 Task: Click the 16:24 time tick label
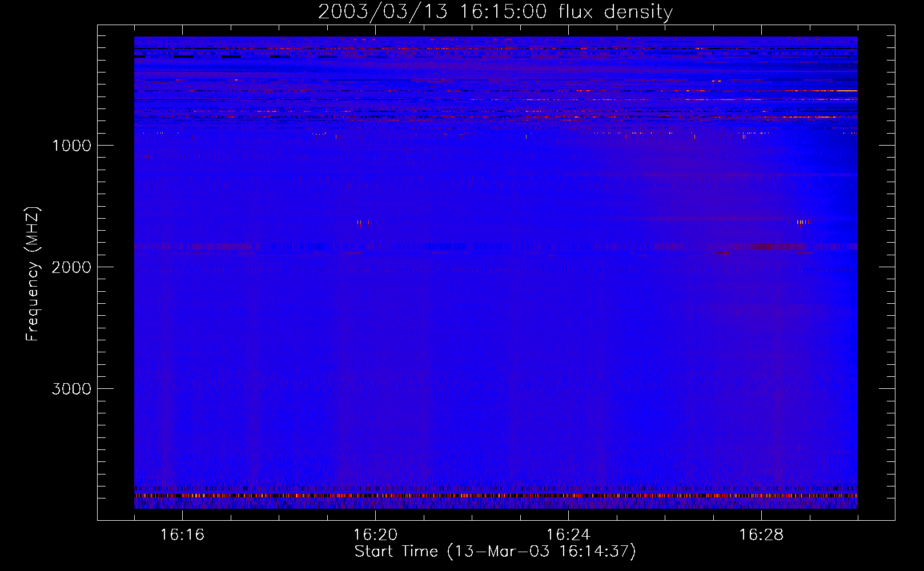click(x=568, y=535)
